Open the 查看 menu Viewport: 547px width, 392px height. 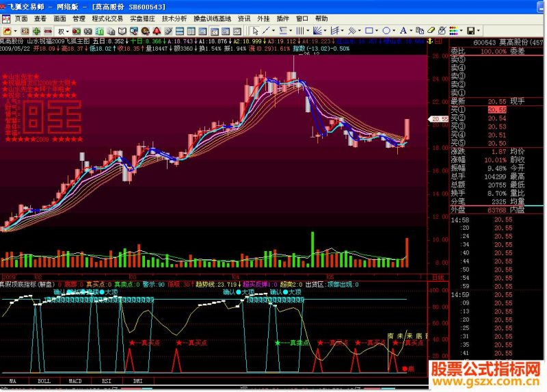point(40,19)
